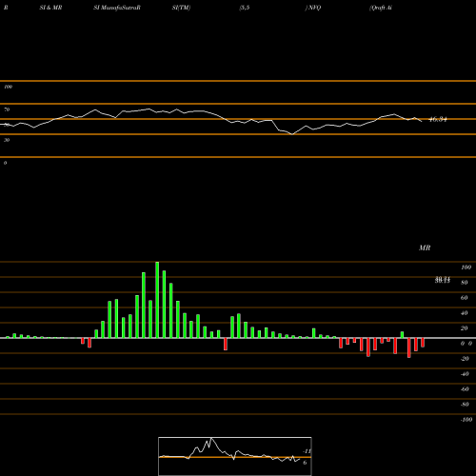Image resolution: width=476 pixels, height=476 pixels.
Task: Click the tallest green MR histogram bar
Action: coord(157,300)
